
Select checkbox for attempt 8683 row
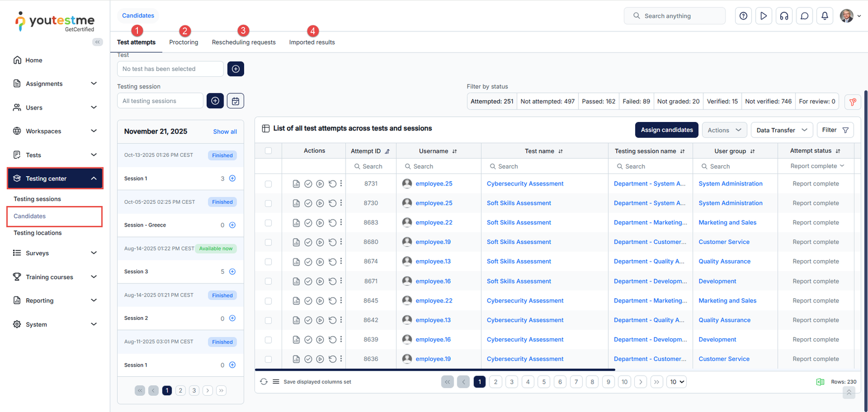pos(269,223)
